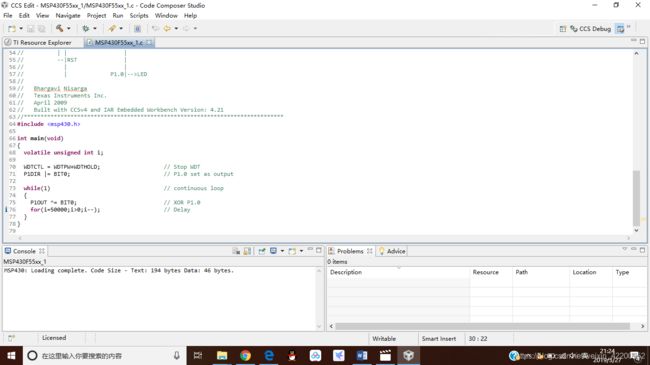The image size is (650, 365).
Task: Click the Word icon on the taskbar
Action: 362,355
